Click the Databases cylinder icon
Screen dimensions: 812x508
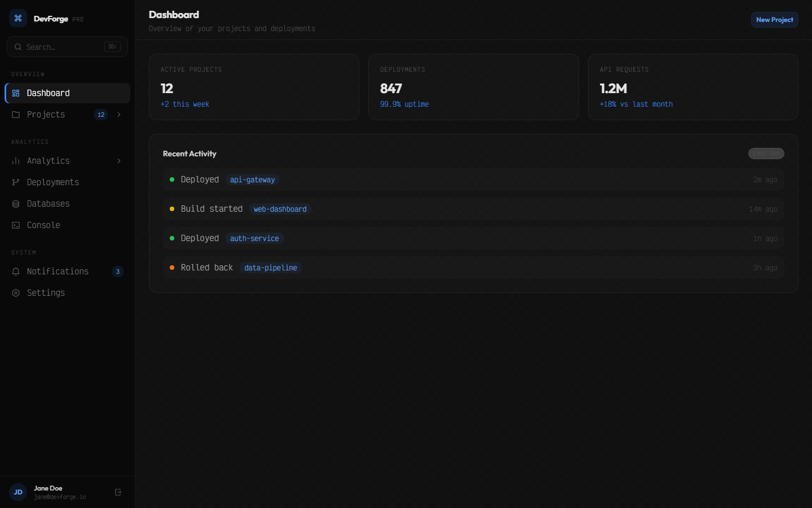[16, 204]
